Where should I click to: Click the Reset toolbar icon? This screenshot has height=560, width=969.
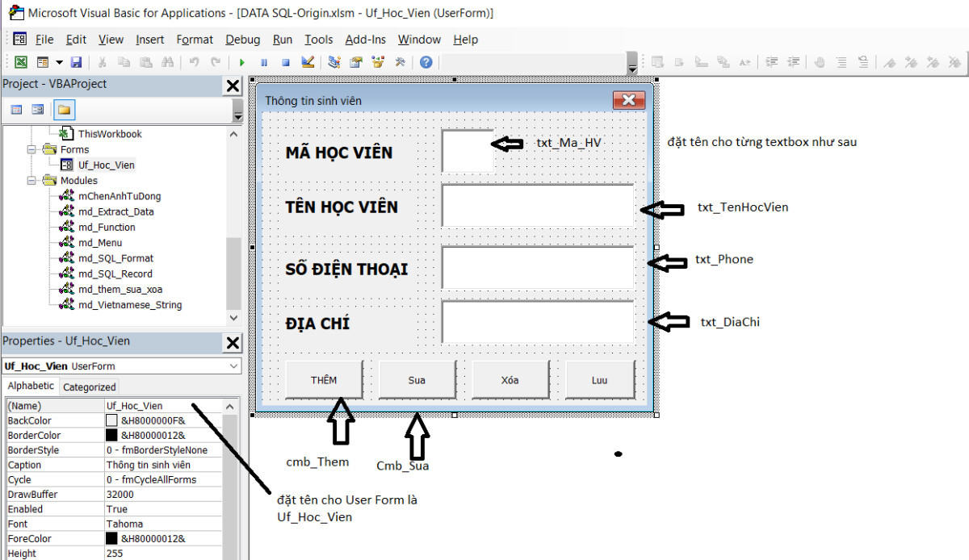284,62
